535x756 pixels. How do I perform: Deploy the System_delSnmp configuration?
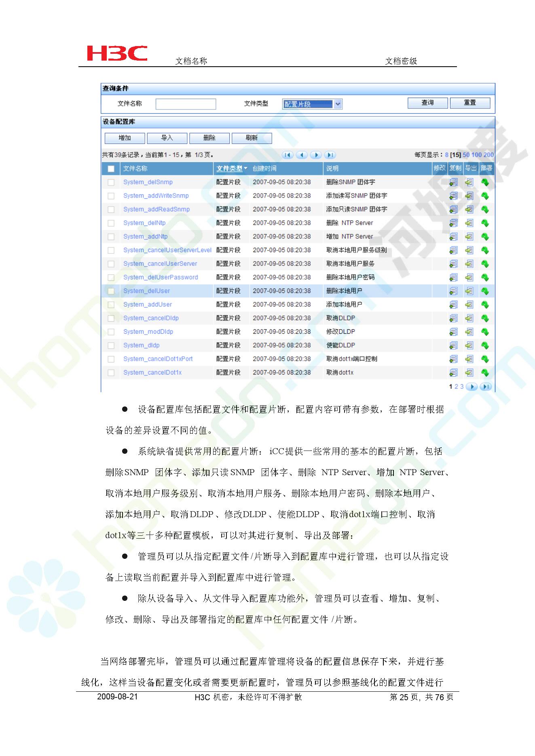(485, 182)
